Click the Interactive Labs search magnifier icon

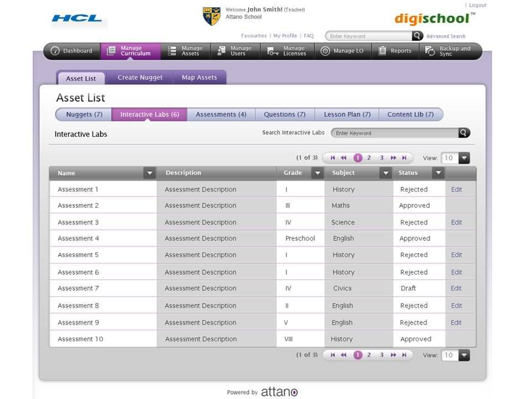pyautogui.click(x=464, y=133)
